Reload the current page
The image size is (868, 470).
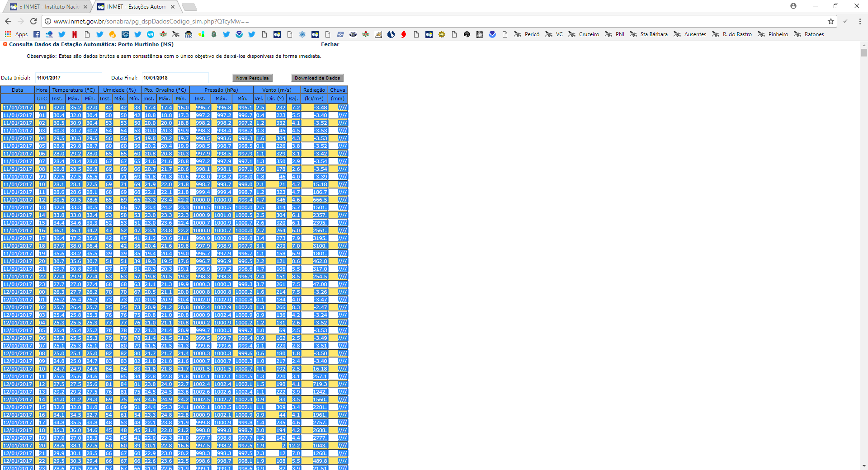[x=33, y=21]
